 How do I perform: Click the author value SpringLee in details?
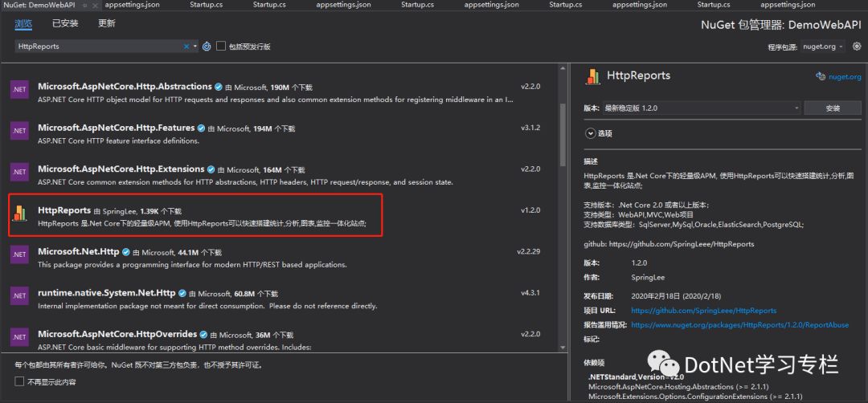coord(648,278)
